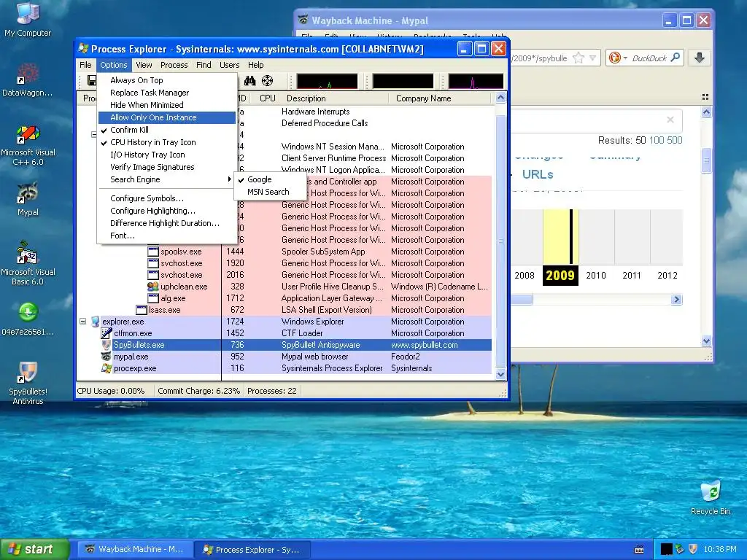747x560 pixels.
Task: Uncheck CPU History in Tray Icon
Action: (167, 142)
